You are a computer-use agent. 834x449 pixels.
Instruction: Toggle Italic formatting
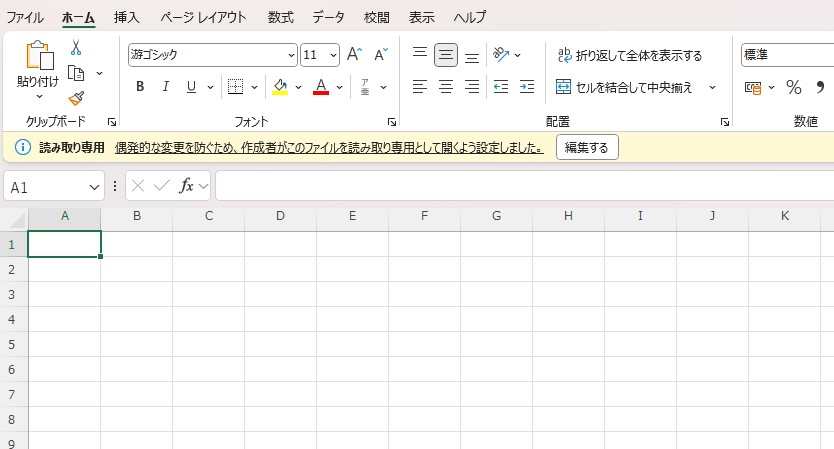165,86
